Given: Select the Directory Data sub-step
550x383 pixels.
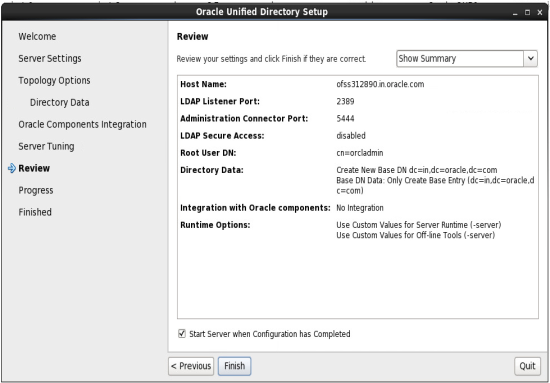Looking at the screenshot, I should coord(60,102).
